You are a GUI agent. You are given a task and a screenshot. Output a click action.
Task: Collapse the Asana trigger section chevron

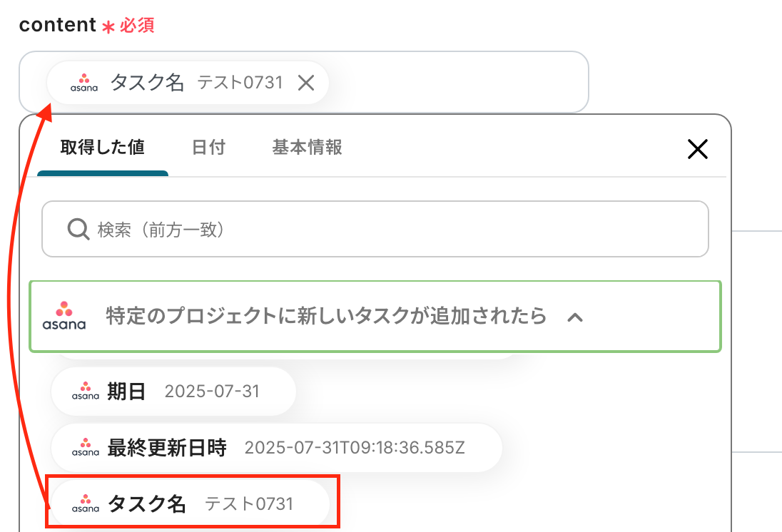(575, 317)
